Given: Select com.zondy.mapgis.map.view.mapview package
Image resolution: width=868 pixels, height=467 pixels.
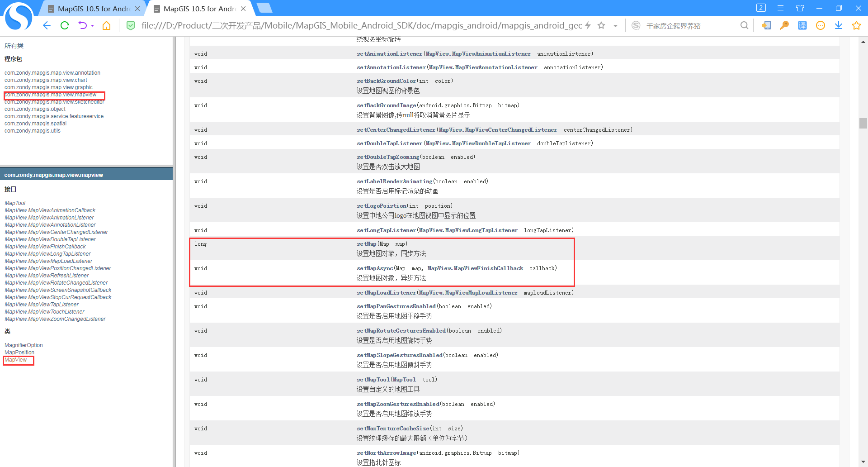Looking at the screenshot, I should click(51, 95).
